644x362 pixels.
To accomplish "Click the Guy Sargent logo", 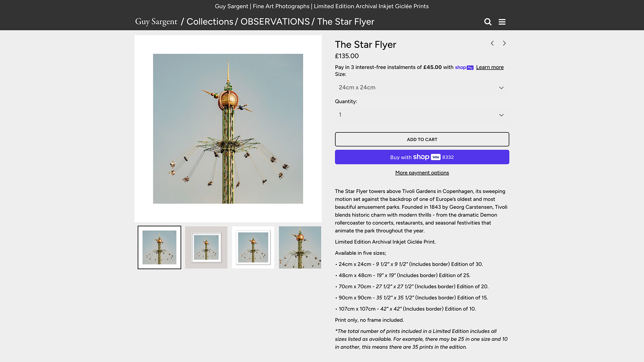I will pos(156,22).
